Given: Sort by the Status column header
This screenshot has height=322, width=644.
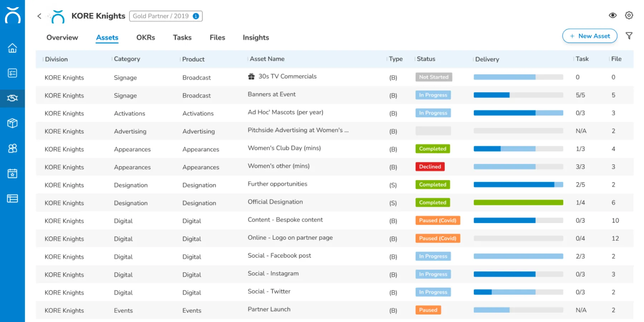Looking at the screenshot, I should coord(426,59).
